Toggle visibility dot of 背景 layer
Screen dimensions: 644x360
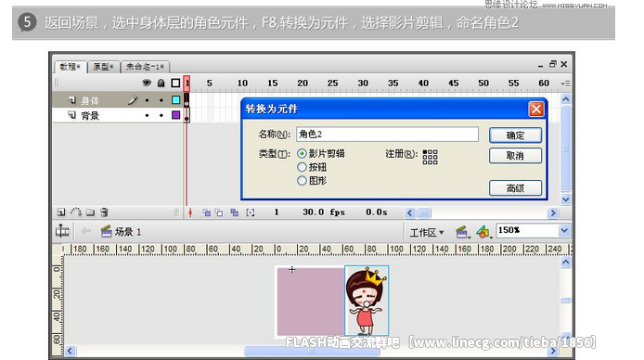147,115
